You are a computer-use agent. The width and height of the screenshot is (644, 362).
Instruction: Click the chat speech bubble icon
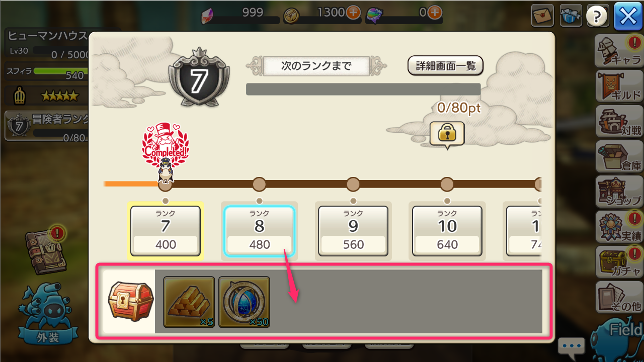coord(571,347)
